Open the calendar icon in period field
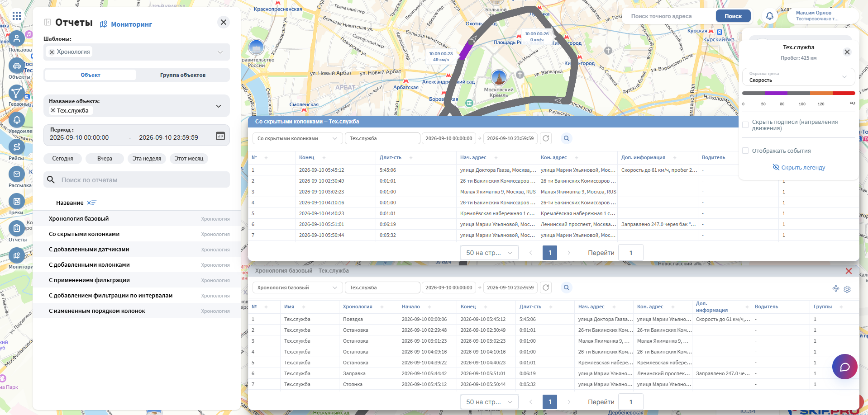 tap(220, 136)
